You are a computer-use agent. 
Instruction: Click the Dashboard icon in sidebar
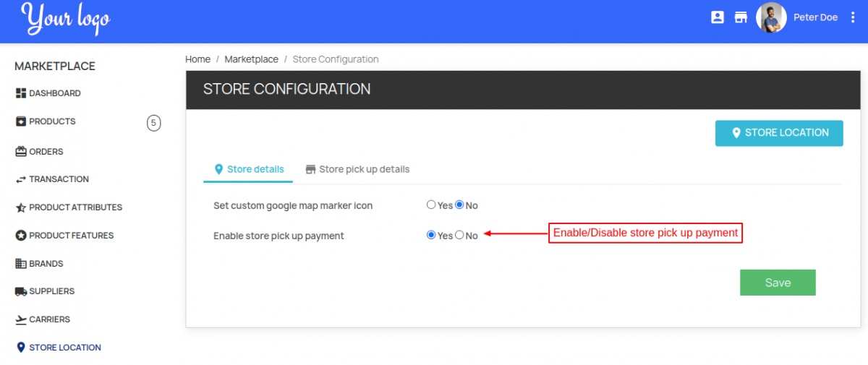(x=21, y=93)
